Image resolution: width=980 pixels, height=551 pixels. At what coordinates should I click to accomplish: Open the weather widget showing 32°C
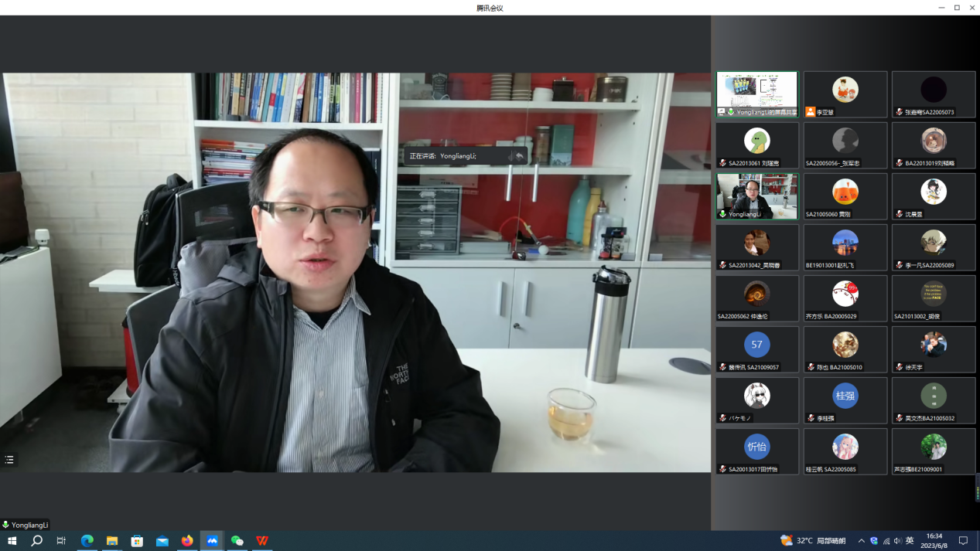coord(812,541)
